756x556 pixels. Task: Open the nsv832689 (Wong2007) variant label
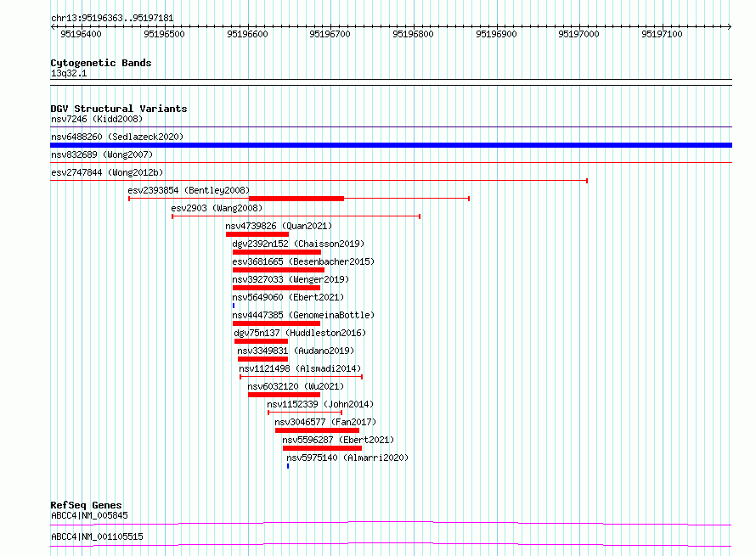pos(102,154)
